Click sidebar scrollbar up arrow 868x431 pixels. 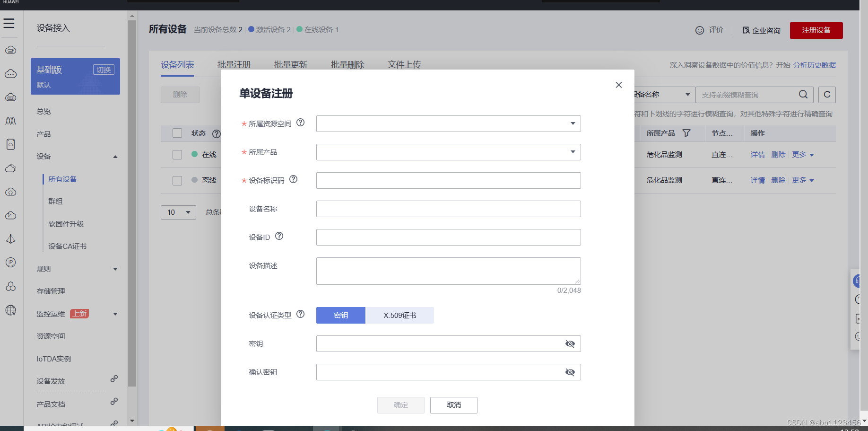132,16
